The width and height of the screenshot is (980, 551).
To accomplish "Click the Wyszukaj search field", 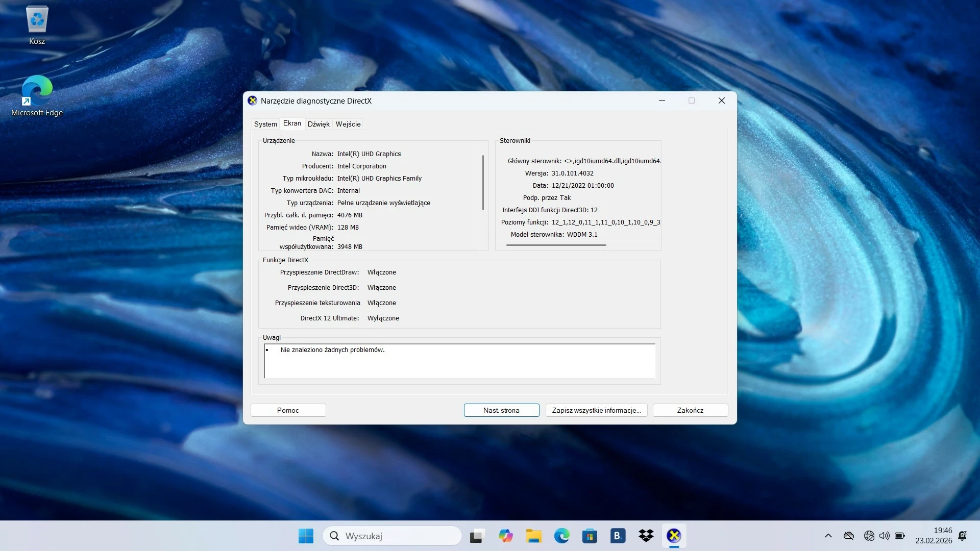I will [392, 536].
